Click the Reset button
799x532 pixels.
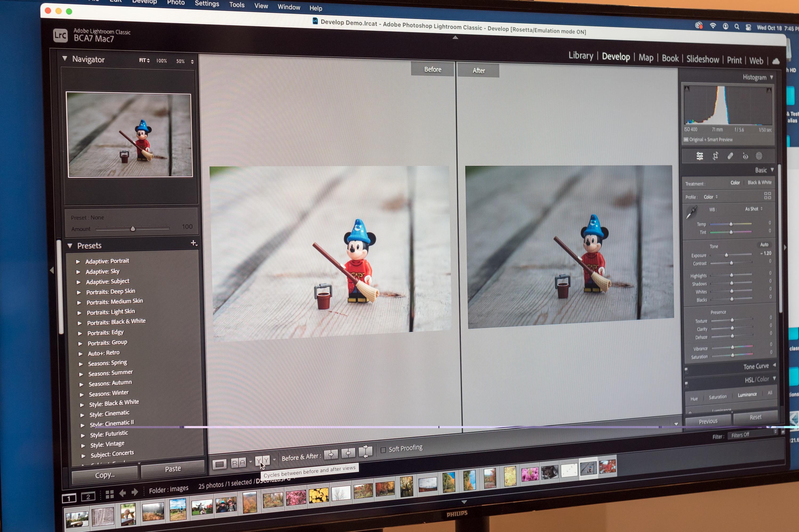pos(755,417)
